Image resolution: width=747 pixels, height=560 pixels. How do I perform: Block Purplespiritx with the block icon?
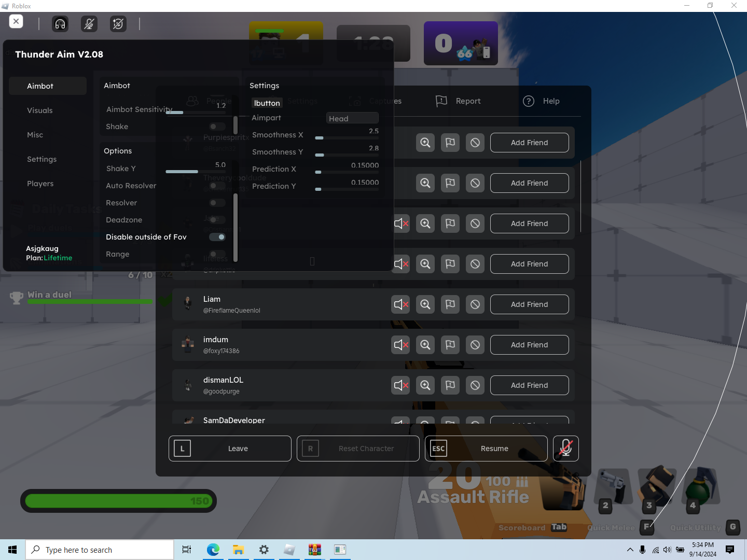click(475, 143)
